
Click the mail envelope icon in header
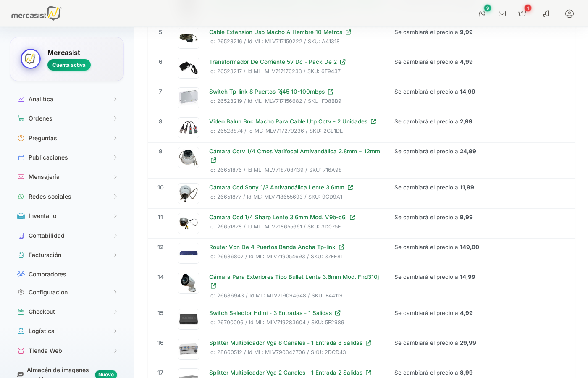(502, 13)
